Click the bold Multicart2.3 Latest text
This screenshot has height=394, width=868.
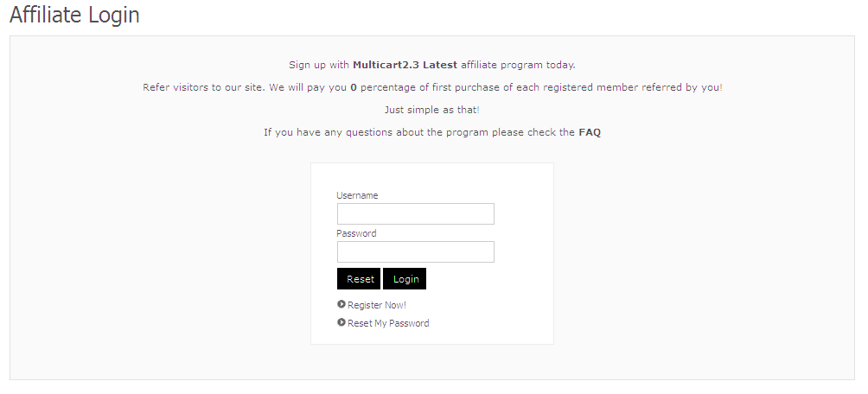click(x=405, y=65)
